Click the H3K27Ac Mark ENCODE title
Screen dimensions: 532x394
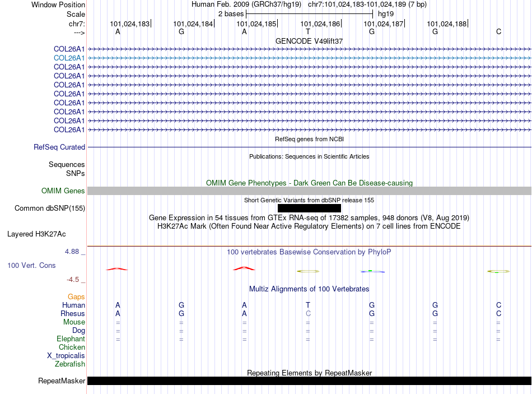click(309, 226)
